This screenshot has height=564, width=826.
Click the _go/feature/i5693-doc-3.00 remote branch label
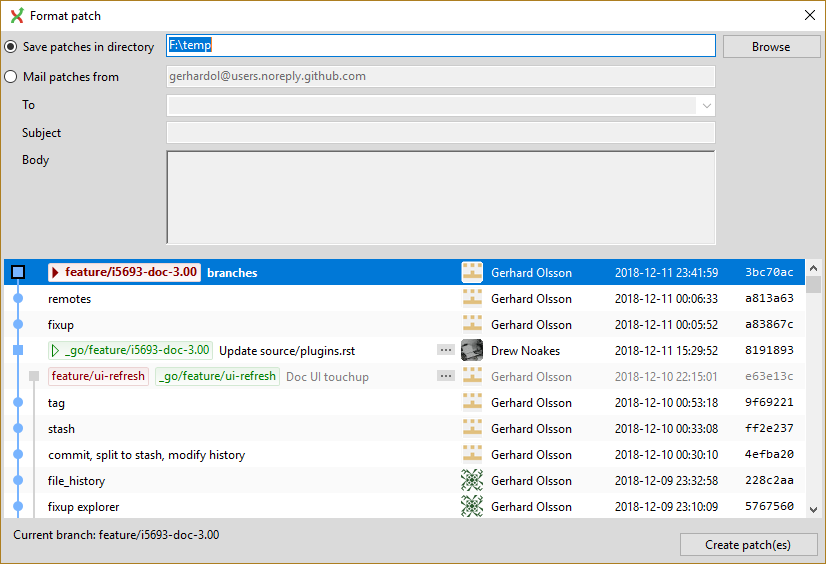(x=130, y=350)
